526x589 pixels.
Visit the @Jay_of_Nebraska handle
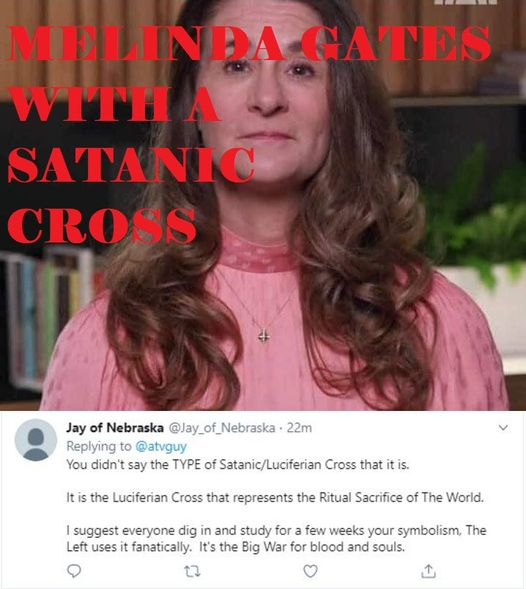[222, 428]
